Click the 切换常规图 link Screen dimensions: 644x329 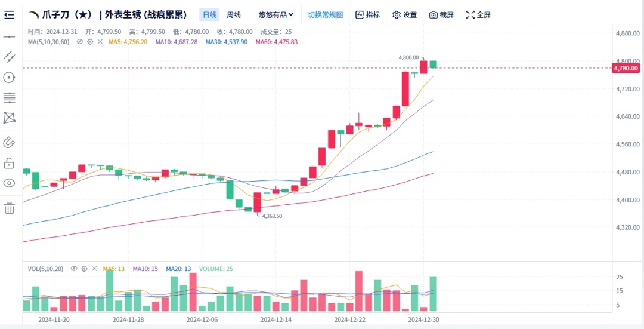326,14
